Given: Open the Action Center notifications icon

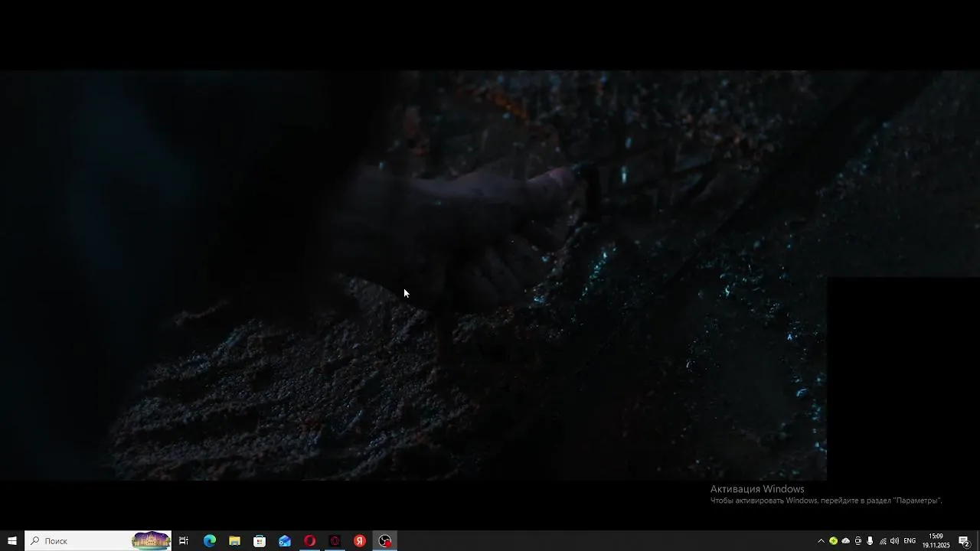Looking at the screenshot, I should click(x=964, y=541).
